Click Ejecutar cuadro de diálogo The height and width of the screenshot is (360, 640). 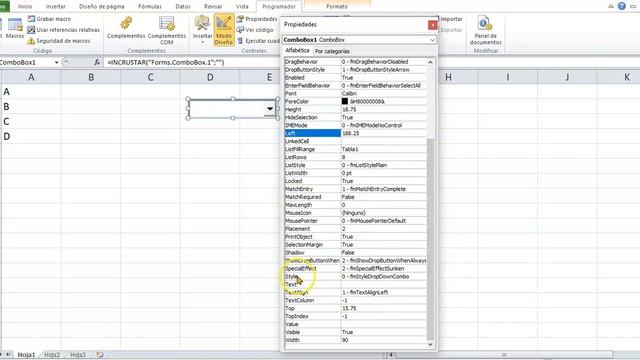258,41
